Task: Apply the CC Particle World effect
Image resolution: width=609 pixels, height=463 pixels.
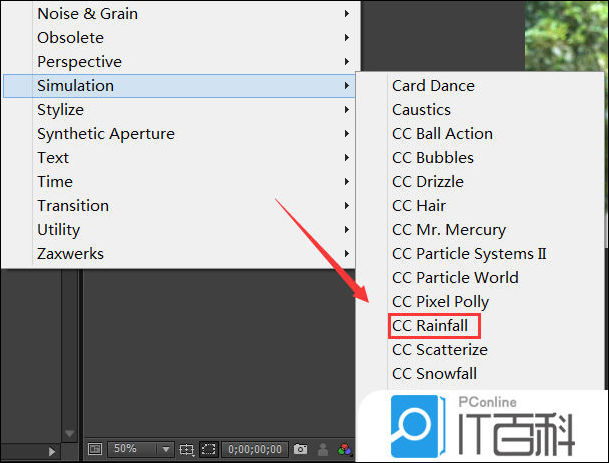Action: [x=455, y=278]
